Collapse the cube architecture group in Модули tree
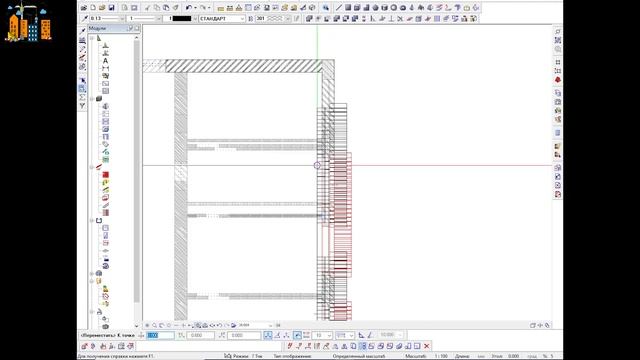 tap(92, 99)
